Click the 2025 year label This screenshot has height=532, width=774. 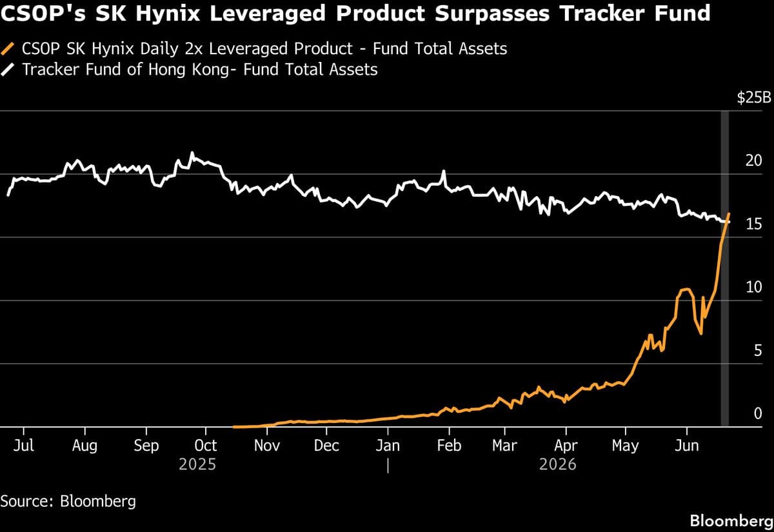(x=198, y=464)
